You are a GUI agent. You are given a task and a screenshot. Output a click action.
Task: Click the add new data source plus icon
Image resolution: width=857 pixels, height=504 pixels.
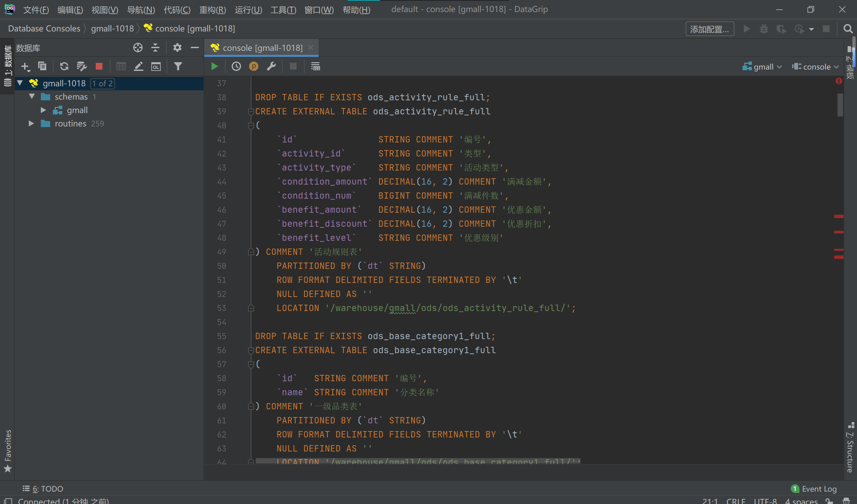point(25,66)
